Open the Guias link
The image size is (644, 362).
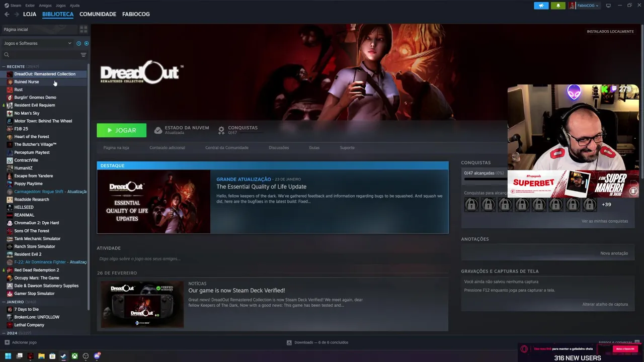click(x=314, y=148)
